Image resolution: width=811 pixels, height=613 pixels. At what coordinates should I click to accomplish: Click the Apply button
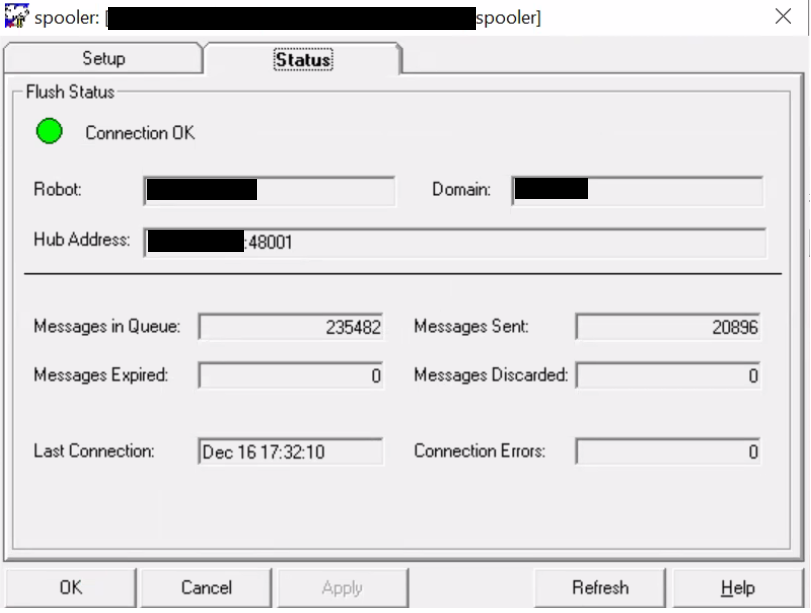(x=342, y=587)
